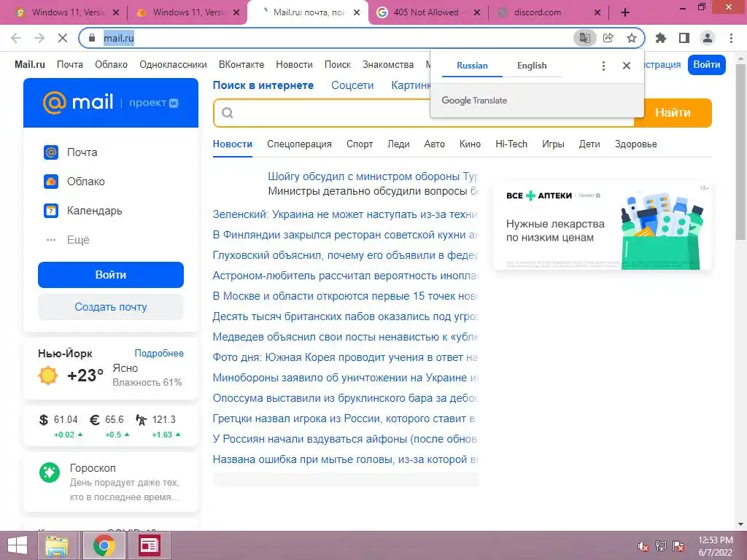This screenshot has width=747, height=560.
Task: Click Одноклассники in top navigation
Action: point(173,65)
